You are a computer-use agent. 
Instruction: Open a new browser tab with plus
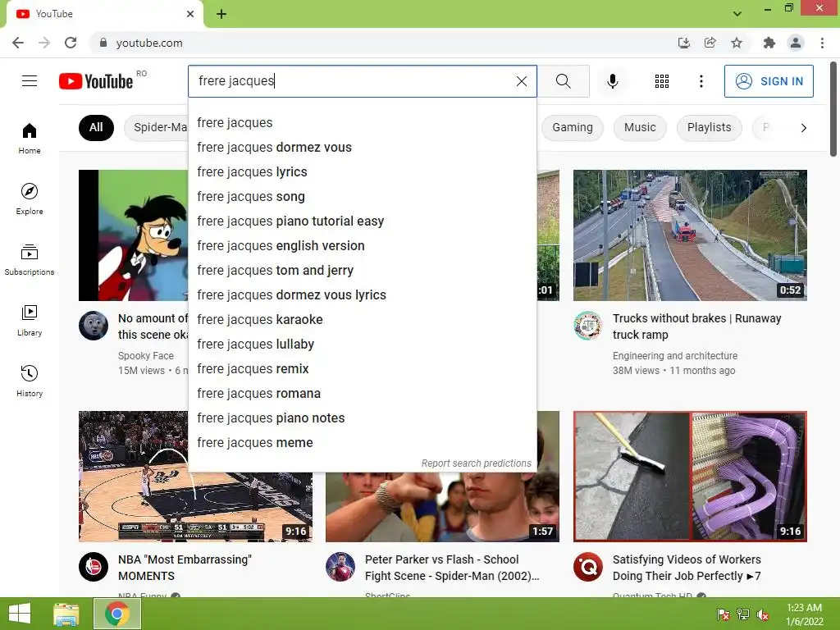point(221,14)
